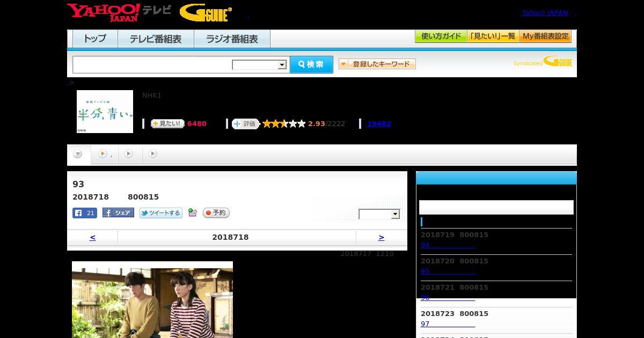Screen dimensions: 644x338
Task: Open the dropdown in the episode panel
Action: tap(379, 214)
